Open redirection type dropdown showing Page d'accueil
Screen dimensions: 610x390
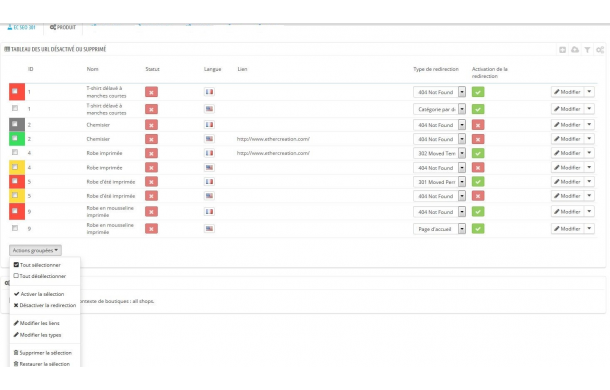(439, 229)
